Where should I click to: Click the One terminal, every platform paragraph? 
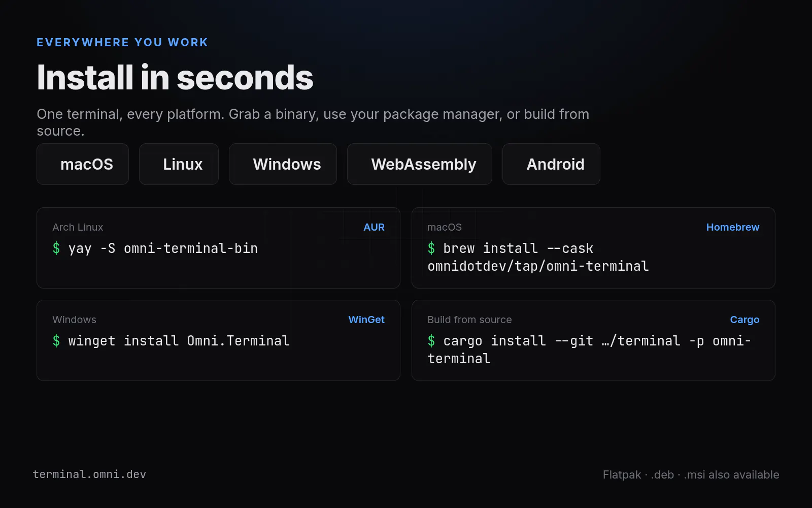coord(313,122)
